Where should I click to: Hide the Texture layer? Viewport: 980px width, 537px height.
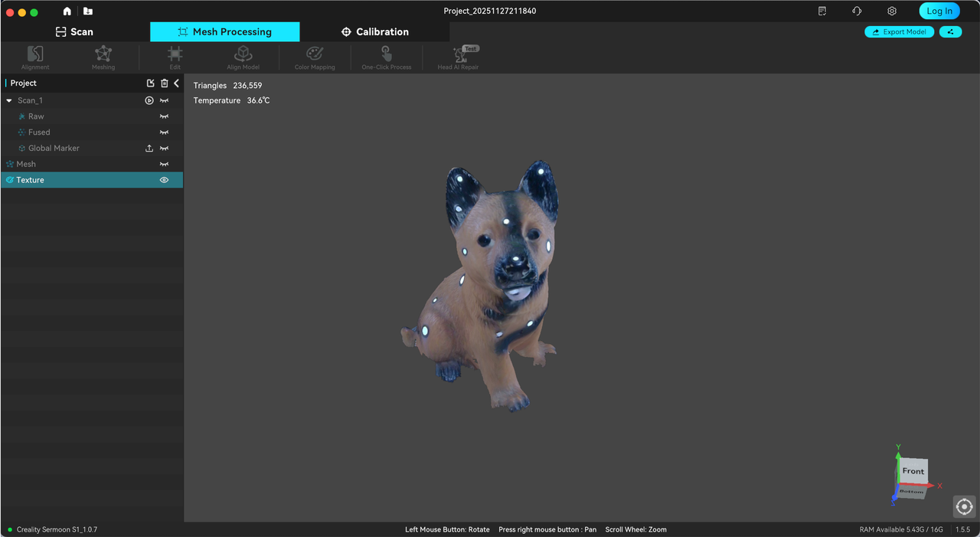pos(164,179)
